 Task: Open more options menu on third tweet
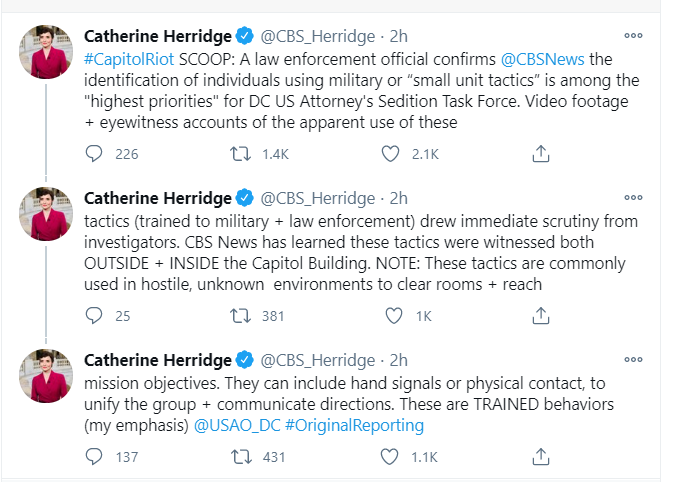(633, 359)
